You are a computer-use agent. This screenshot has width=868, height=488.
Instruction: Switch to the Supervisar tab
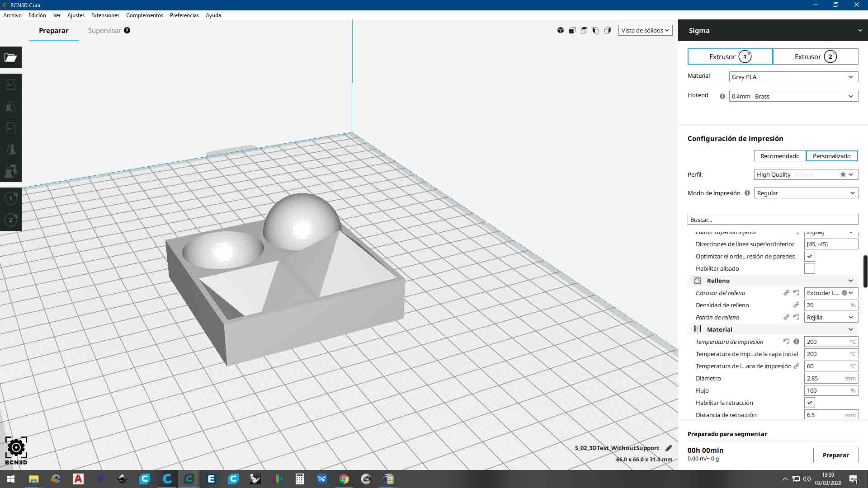pos(104,30)
